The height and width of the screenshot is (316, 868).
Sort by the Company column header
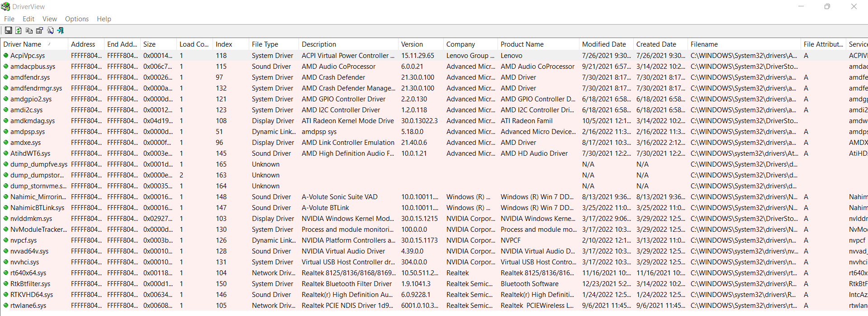click(470, 44)
